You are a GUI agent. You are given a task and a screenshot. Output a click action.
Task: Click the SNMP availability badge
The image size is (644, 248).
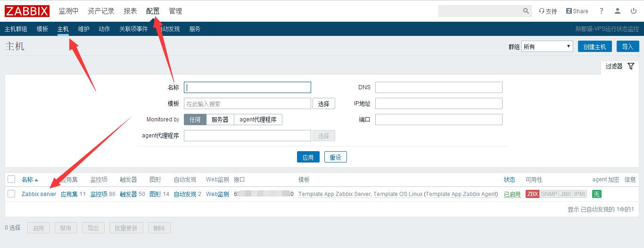coord(549,194)
